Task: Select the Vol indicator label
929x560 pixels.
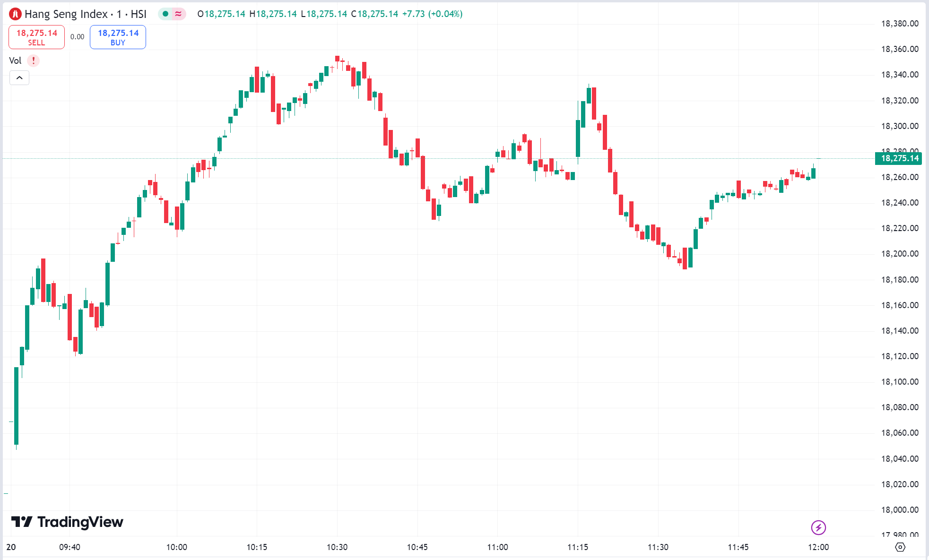Action: [15, 60]
